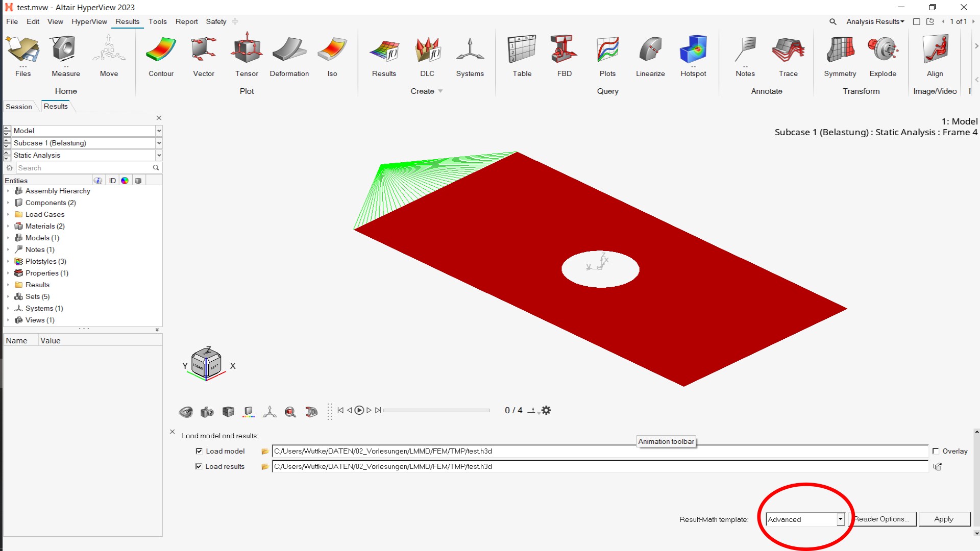The height and width of the screenshot is (551, 980).
Task: Open the Subcase 1 (Belastung) dropdown
Action: coord(159,143)
